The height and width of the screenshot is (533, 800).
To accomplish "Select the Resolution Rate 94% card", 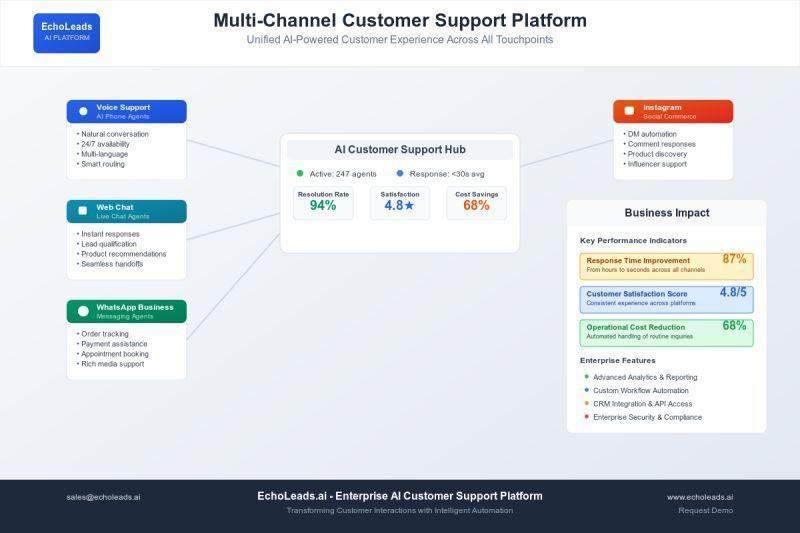I will click(323, 202).
